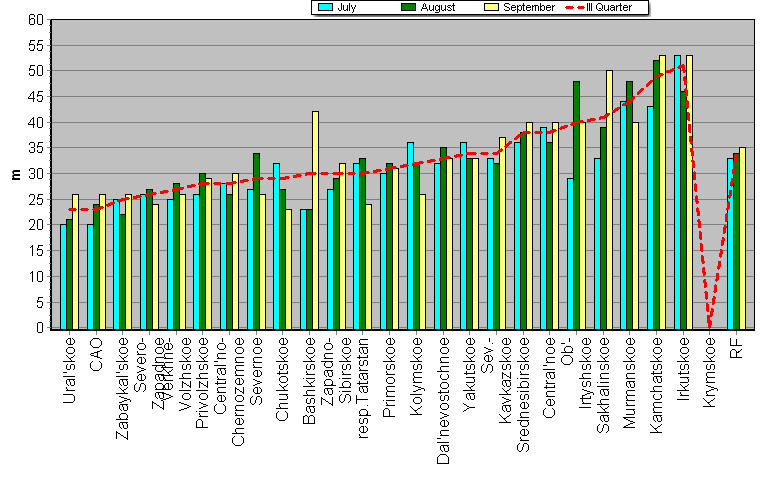777x479 pixels.
Task: Click the cyan July bar for Irkutskoe
Action: [677, 192]
